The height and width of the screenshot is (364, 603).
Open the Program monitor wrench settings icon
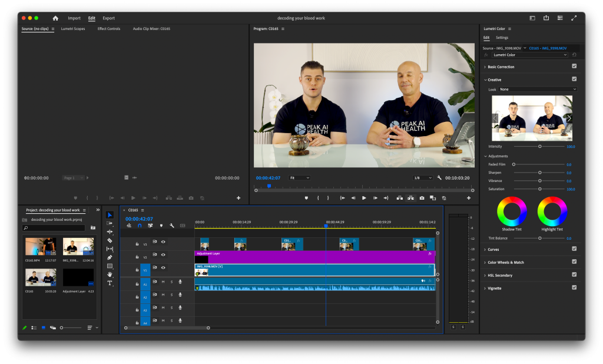pos(440,177)
